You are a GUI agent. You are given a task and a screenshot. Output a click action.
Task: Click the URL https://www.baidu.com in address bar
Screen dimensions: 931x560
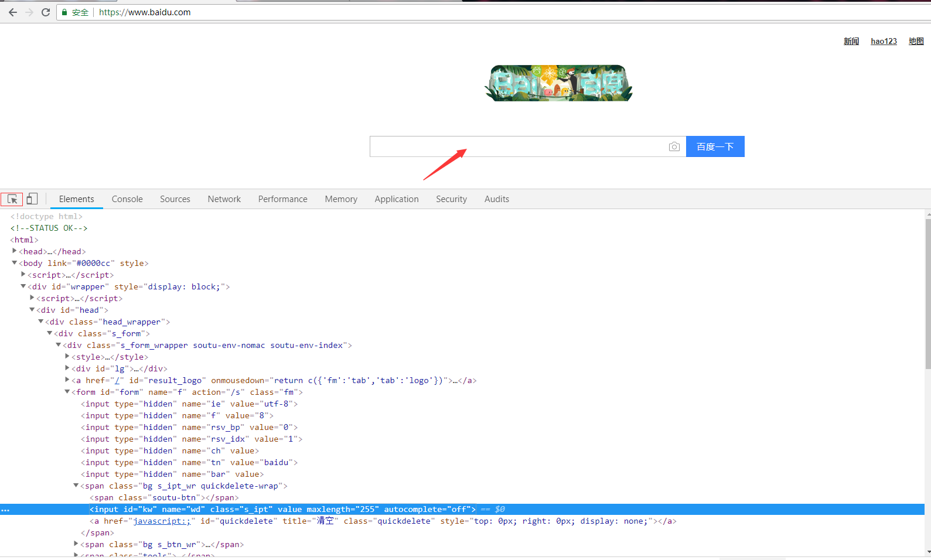[x=145, y=12]
